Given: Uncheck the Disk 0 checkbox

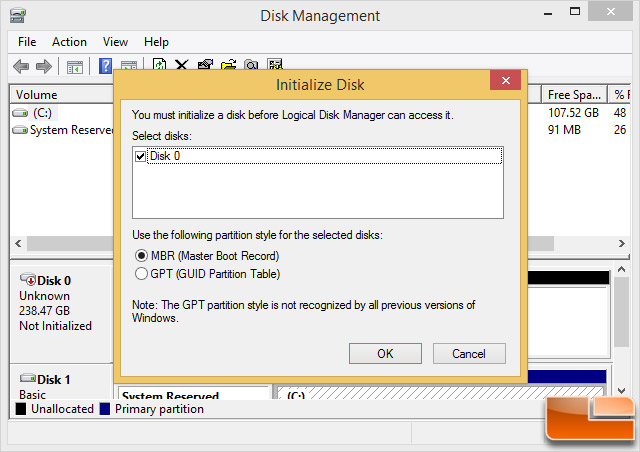Looking at the screenshot, I should (x=140, y=156).
